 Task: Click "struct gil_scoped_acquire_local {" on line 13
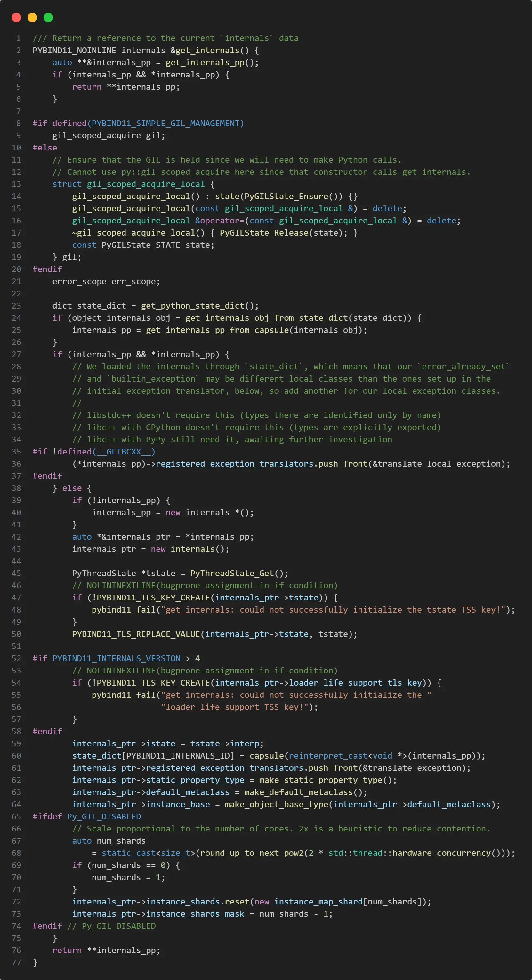tap(133, 185)
